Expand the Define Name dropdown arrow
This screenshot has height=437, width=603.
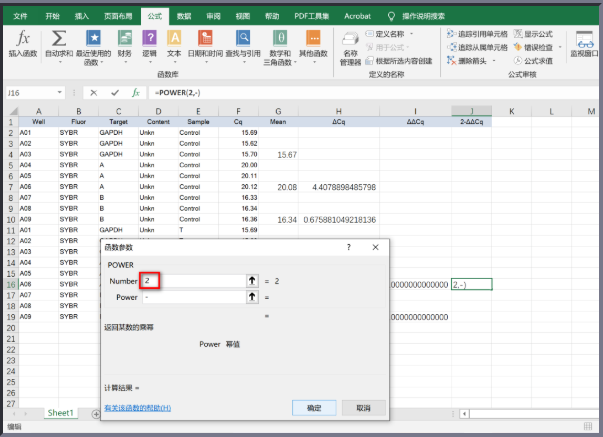[x=411, y=34]
